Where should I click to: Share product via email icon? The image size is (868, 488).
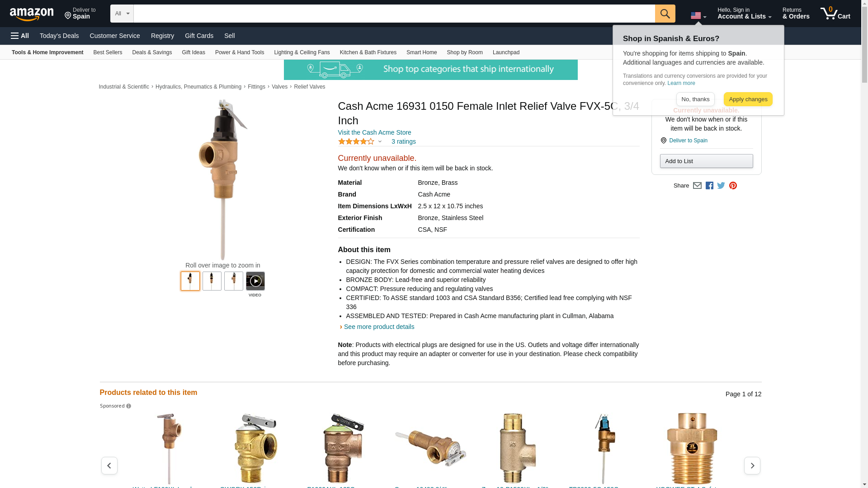click(x=697, y=186)
